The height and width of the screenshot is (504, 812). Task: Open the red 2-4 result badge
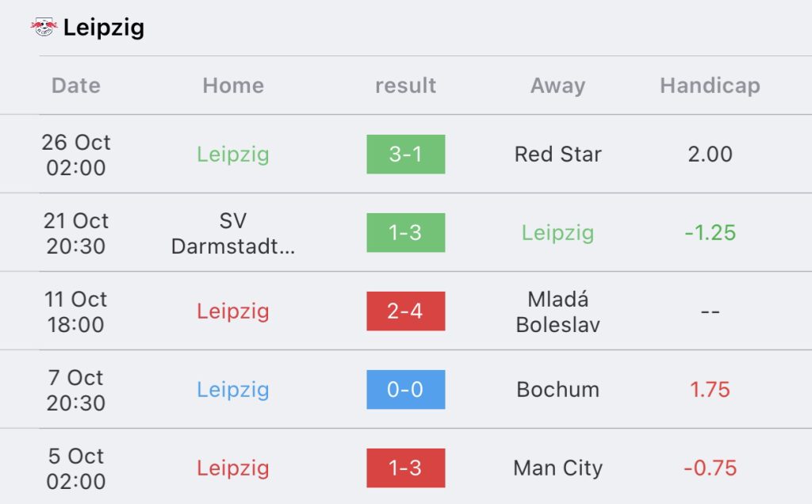pyautogui.click(x=405, y=311)
